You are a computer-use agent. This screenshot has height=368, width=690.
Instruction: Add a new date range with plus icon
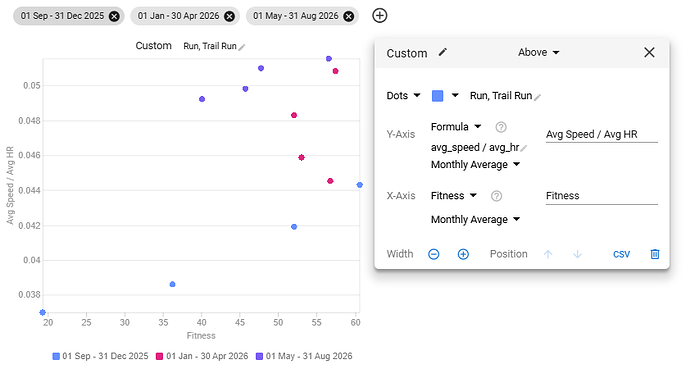click(380, 15)
